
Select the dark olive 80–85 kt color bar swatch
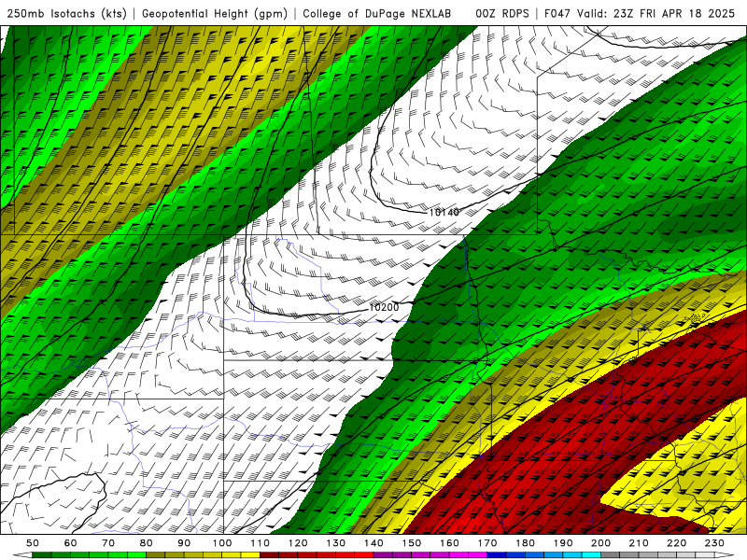tap(156, 554)
